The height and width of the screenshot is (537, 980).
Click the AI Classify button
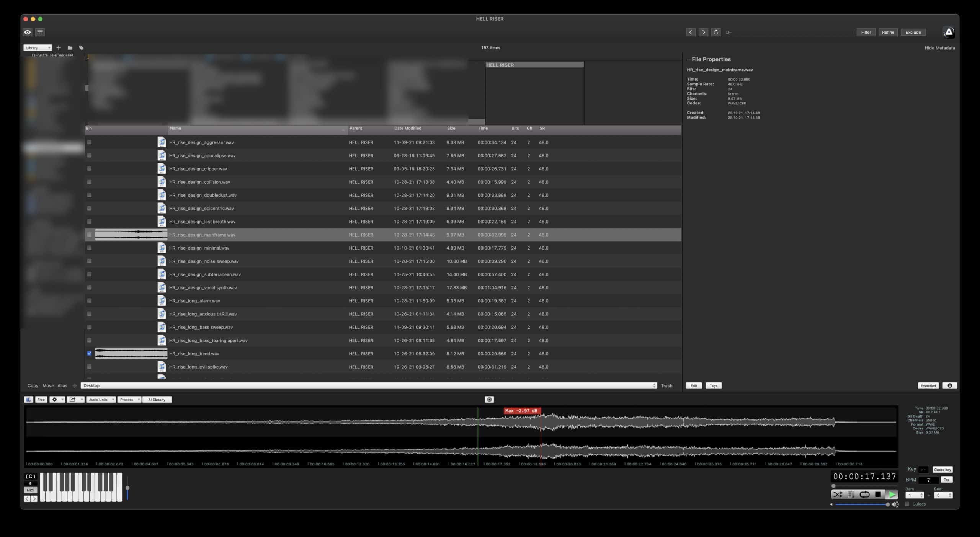click(x=157, y=400)
